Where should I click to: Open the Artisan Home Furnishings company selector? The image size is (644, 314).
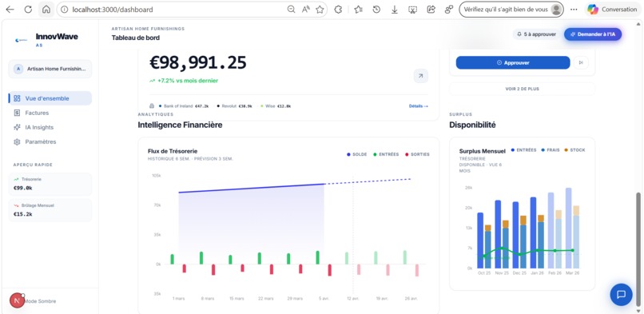[50, 69]
